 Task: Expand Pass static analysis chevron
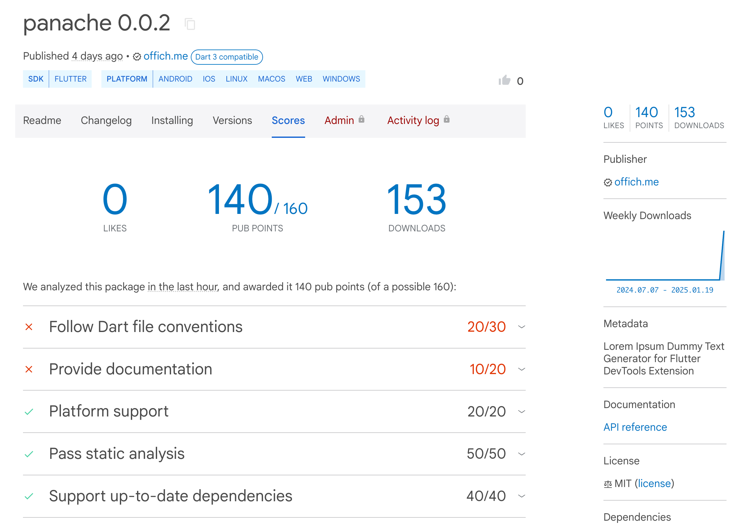tap(521, 454)
